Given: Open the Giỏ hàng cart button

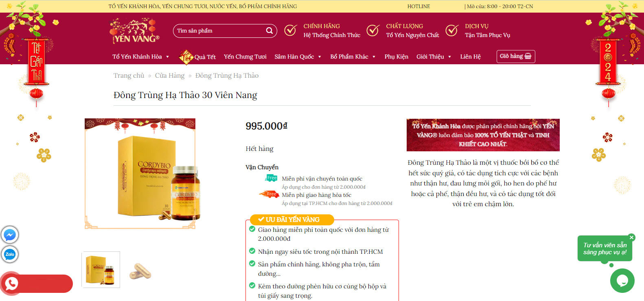Looking at the screenshot, I should tap(516, 57).
